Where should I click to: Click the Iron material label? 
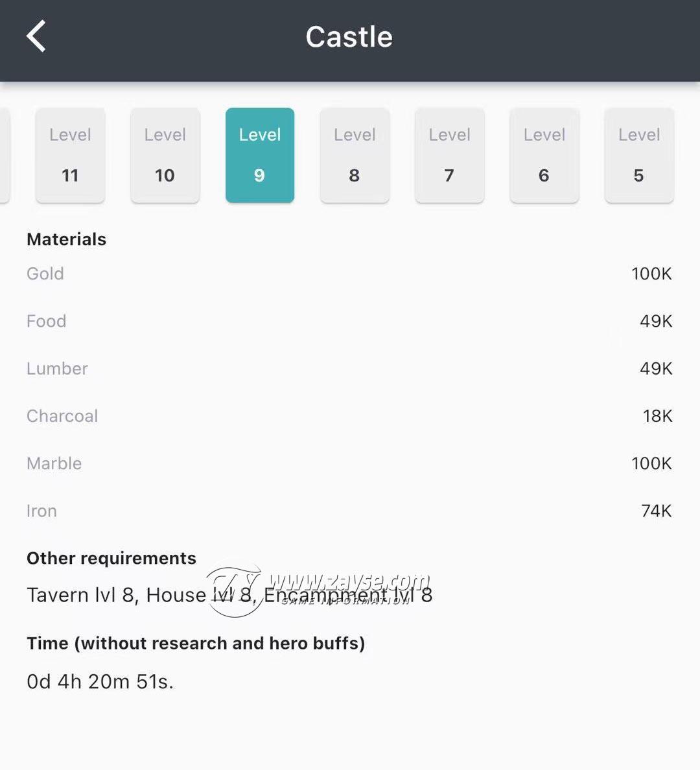41,511
